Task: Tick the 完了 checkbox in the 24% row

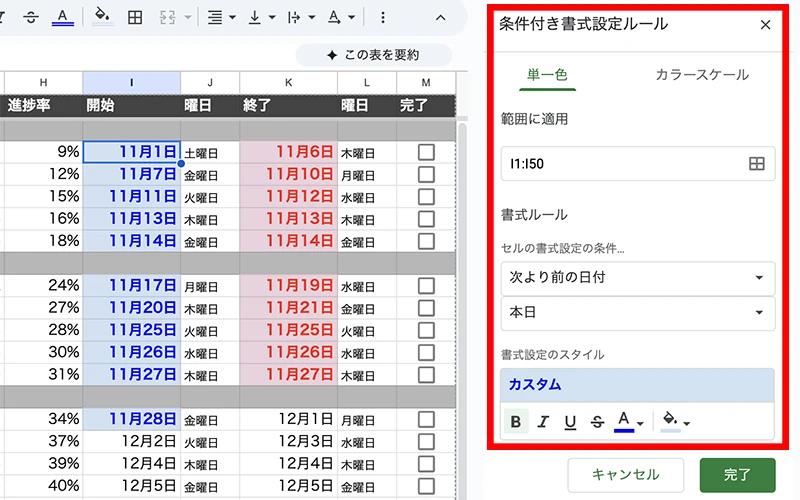Action: (x=426, y=285)
